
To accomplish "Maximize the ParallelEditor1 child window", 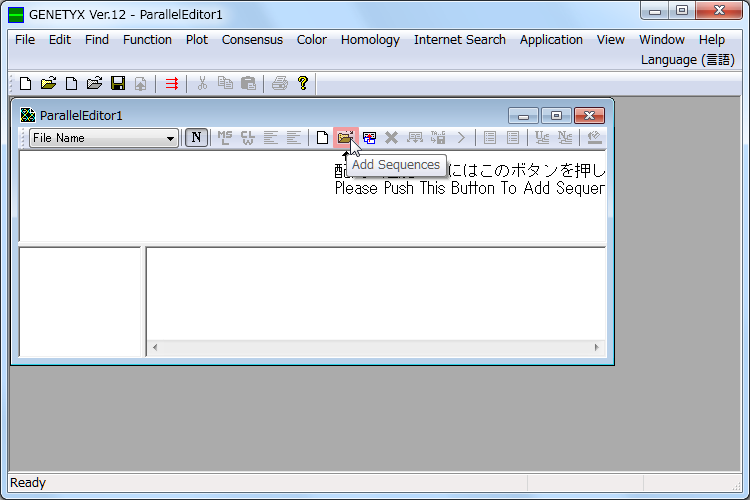I will tap(556, 115).
